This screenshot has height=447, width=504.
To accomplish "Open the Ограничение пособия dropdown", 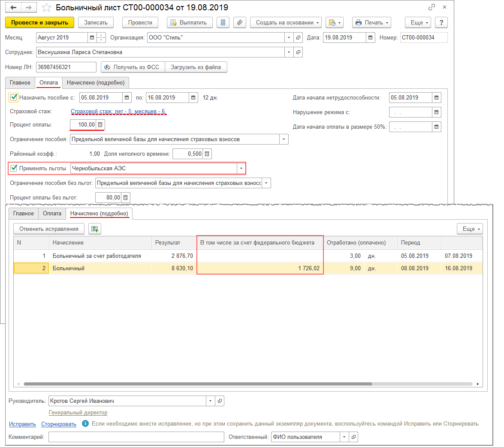I will [284, 139].
